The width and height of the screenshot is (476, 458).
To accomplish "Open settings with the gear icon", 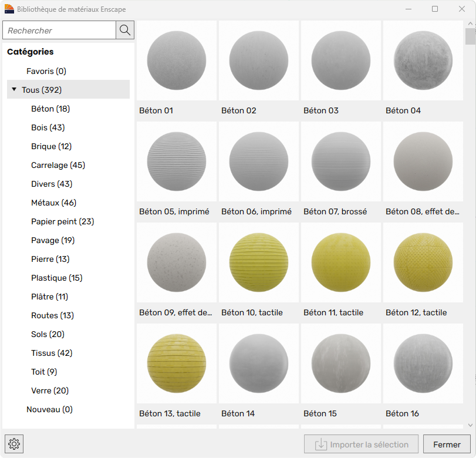I will pyautogui.click(x=14, y=444).
